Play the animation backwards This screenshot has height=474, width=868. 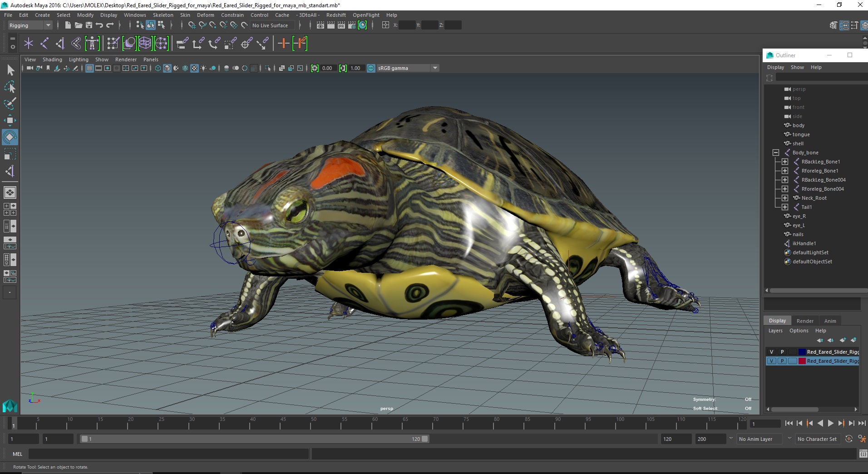tap(820, 423)
